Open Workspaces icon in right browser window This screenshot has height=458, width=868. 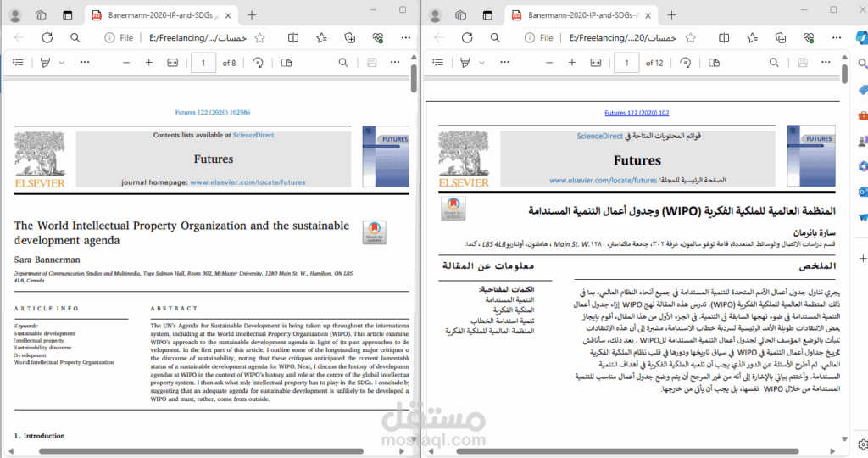(460, 15)
